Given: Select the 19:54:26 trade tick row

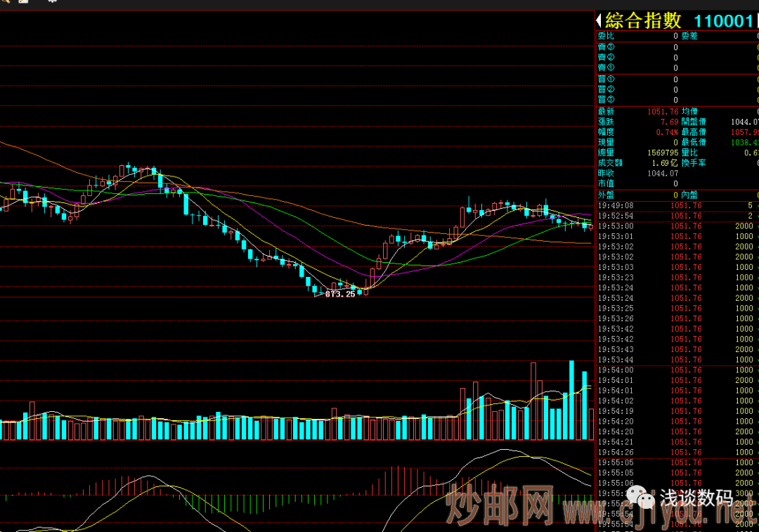Looking at the screenshot, I should coord(675,453).
